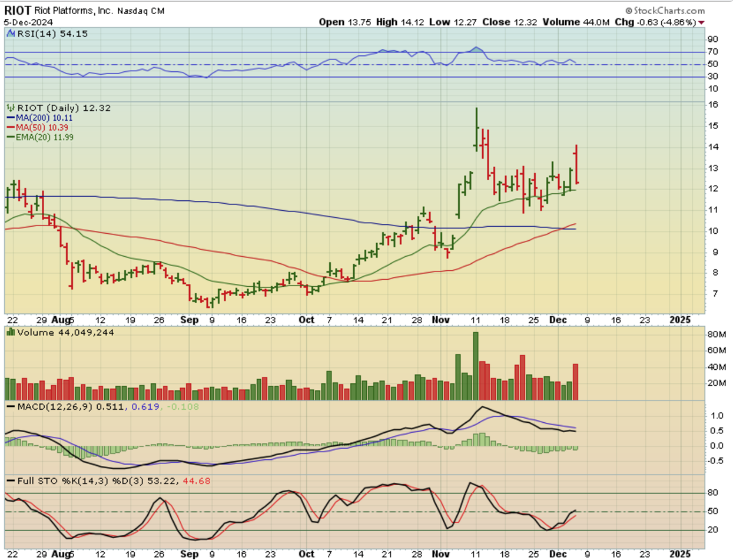Image resolution: width=733 pixels, height=560 pixels.
Task: Click the bold RIOT ticker symbol heading
Action: coord(16,11)
